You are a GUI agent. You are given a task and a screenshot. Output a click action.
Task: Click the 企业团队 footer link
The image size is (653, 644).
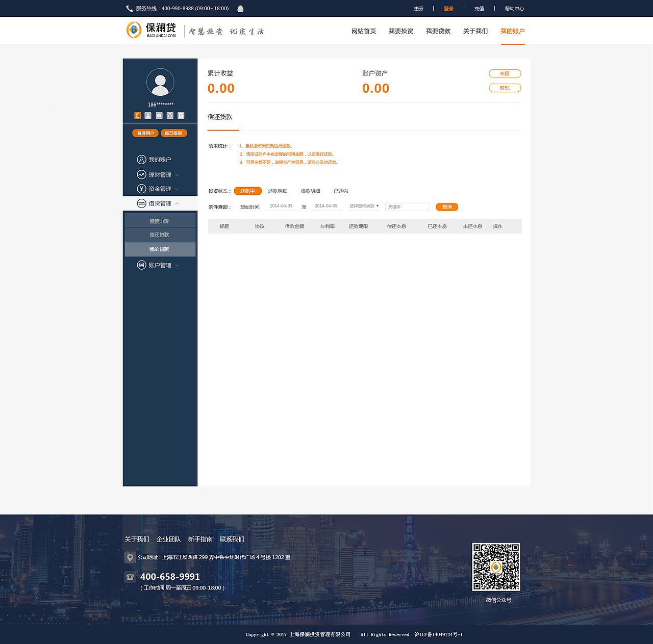tap(169, 539)
